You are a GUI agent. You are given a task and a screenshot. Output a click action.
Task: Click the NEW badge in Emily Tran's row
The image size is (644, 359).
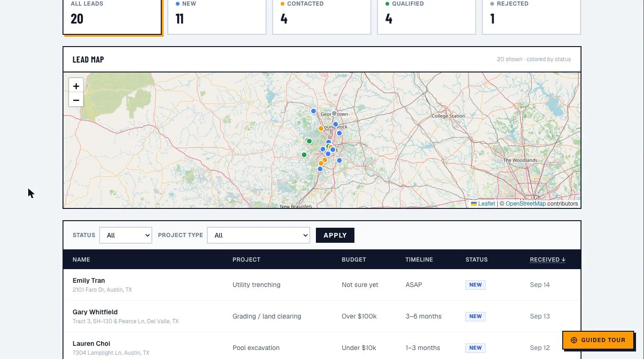click(x=475, y=285)
